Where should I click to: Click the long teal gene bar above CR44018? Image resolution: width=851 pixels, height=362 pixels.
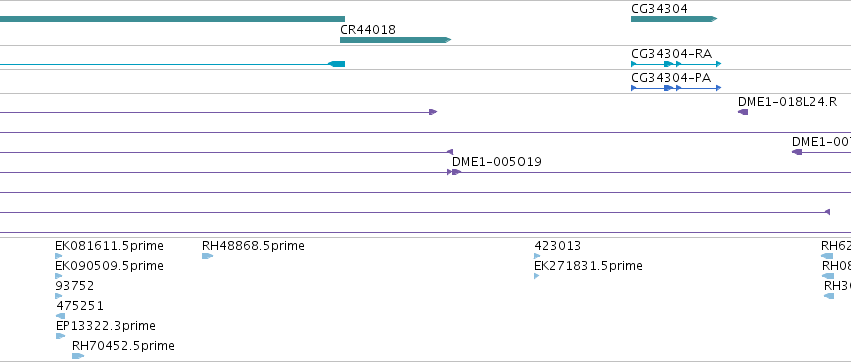click(x=172, y=19)
